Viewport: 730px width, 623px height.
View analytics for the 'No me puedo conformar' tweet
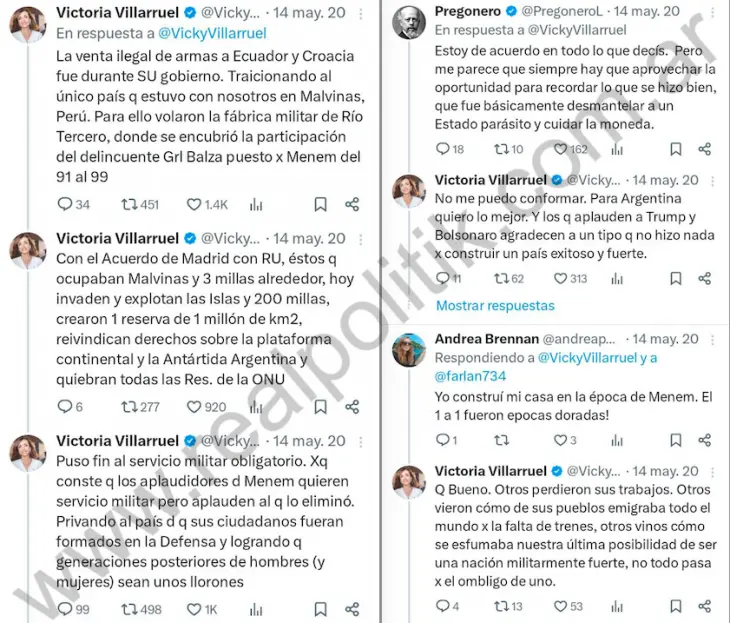coord(617,278)
